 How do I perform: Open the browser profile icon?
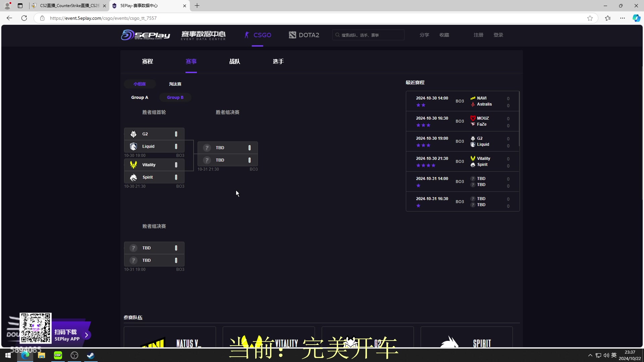coord(7,5)
